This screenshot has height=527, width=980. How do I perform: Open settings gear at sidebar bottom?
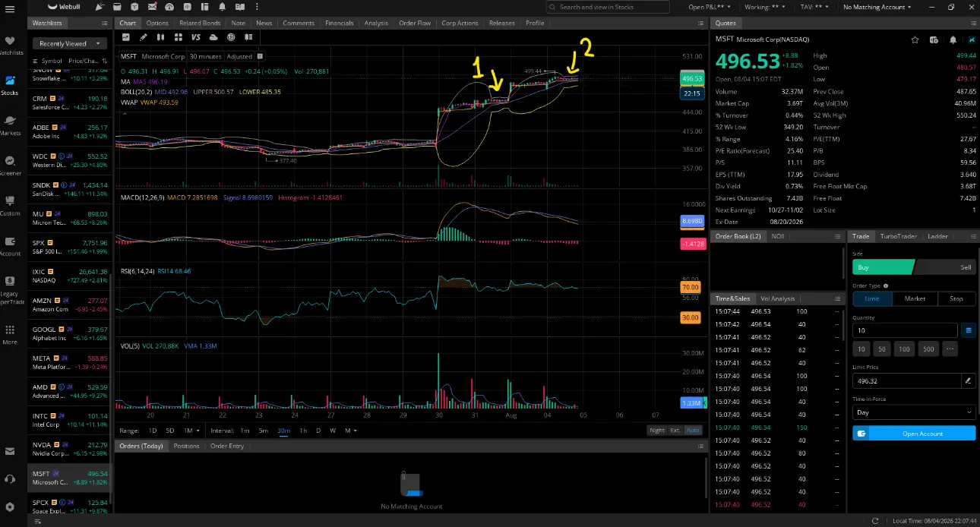click(x=10, y=506)
